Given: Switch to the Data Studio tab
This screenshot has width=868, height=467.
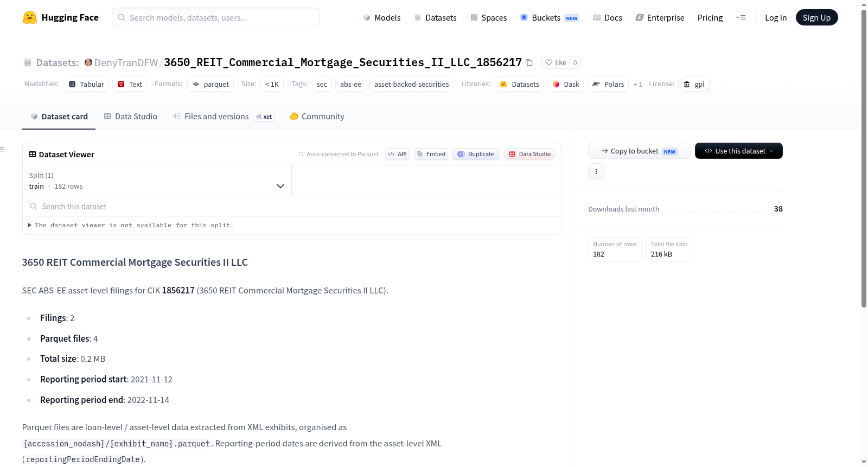Looking at the screenshot, I should coord(131,116).
